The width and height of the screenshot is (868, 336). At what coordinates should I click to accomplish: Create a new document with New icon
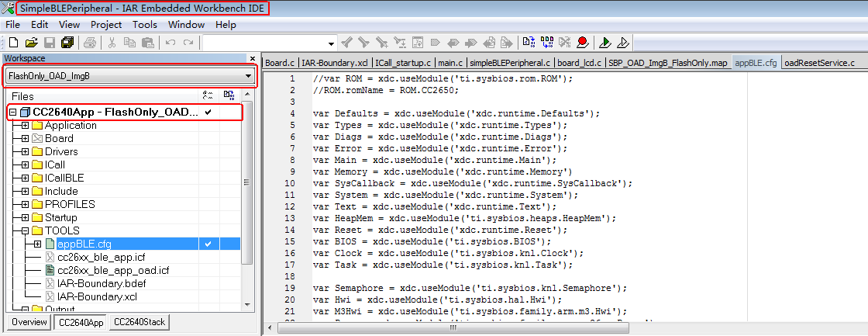tap(12, 43)
